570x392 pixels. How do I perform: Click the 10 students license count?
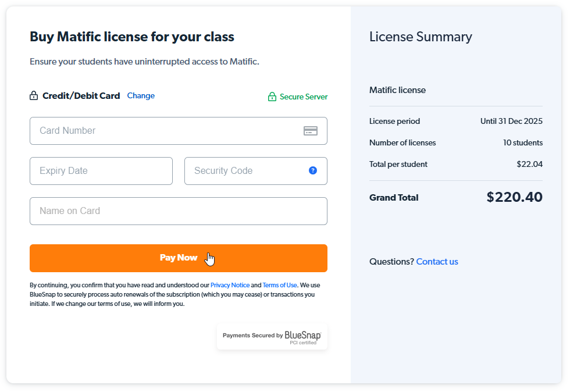click(x=523, y=142)
